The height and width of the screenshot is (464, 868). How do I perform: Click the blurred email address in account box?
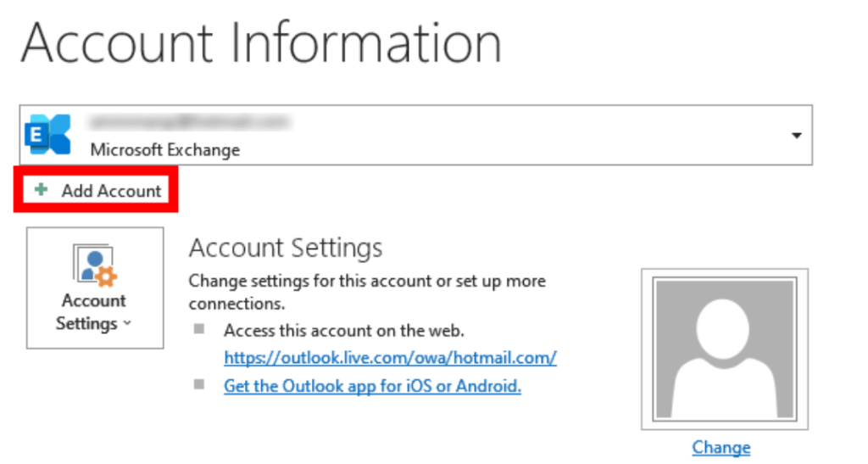pyautogui.click(x=188, y=122)
